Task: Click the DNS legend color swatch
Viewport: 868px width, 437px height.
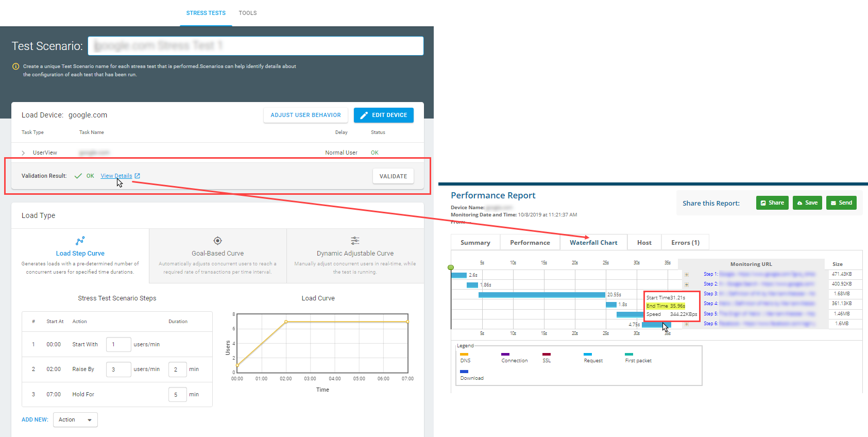Action: click(x=464, y=355)
